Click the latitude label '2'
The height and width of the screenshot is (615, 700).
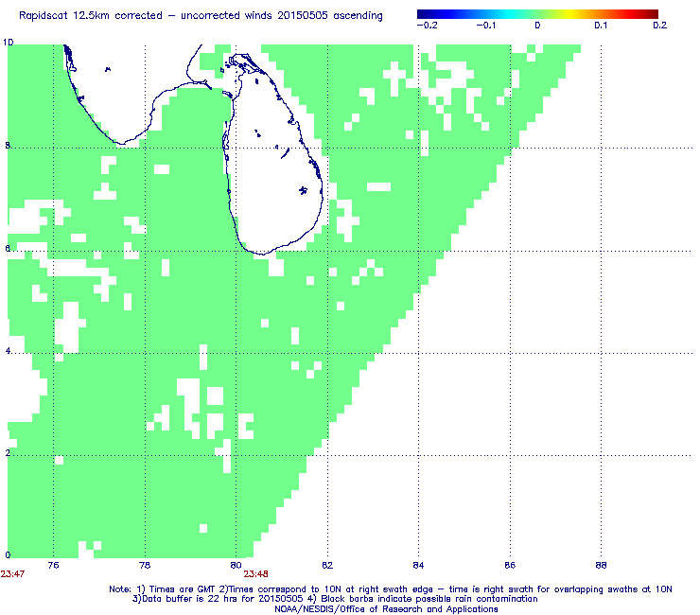[x=8, y=453]
